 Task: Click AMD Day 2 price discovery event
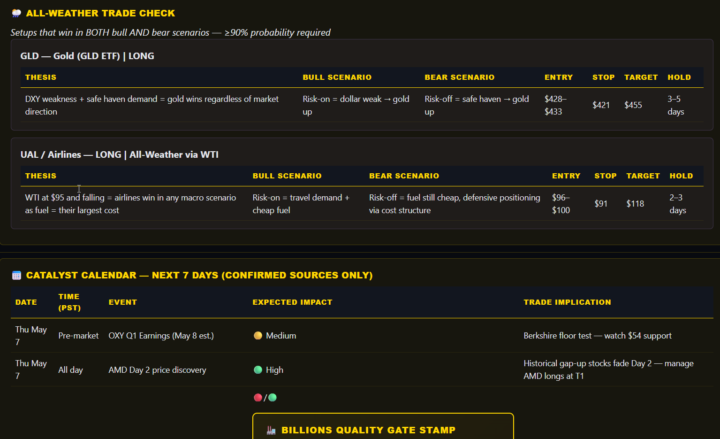[158, 370]
